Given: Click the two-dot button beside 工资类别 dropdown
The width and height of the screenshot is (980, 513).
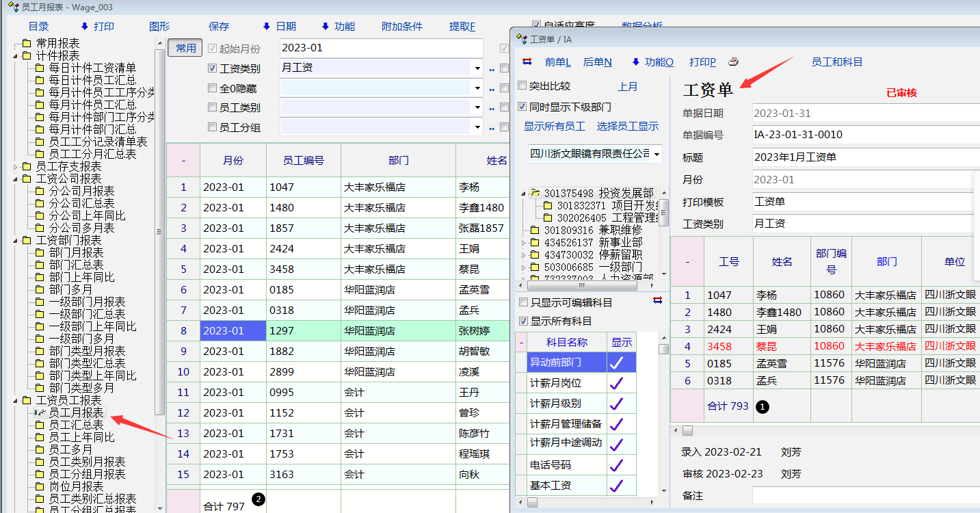Looking at the screenshot, I should pos(491,69).
